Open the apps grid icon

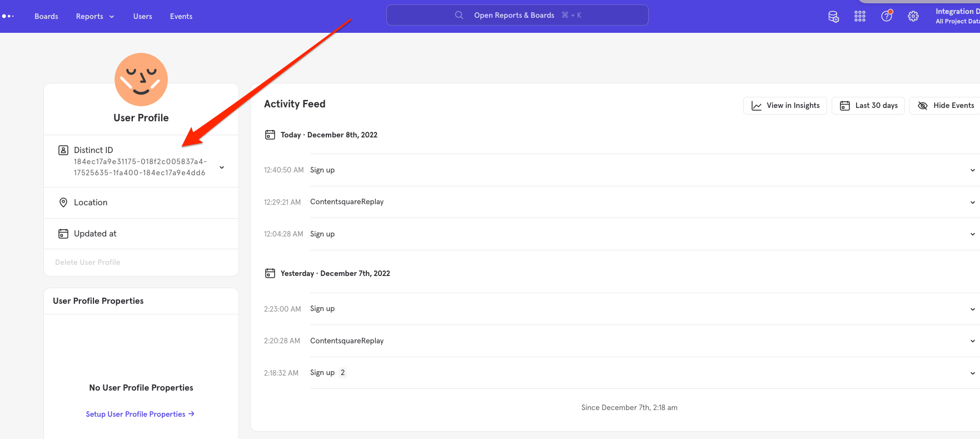click(860, 16)
